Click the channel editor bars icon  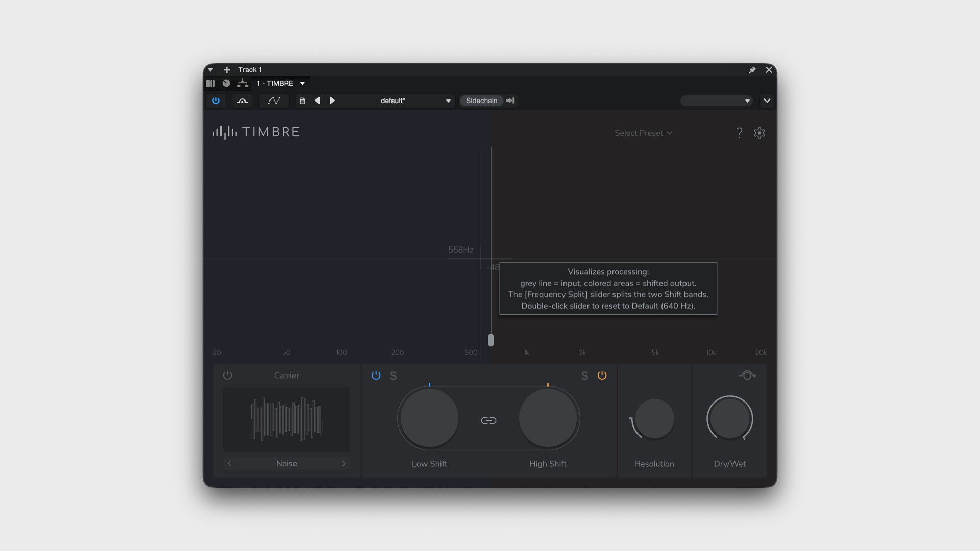210,83
